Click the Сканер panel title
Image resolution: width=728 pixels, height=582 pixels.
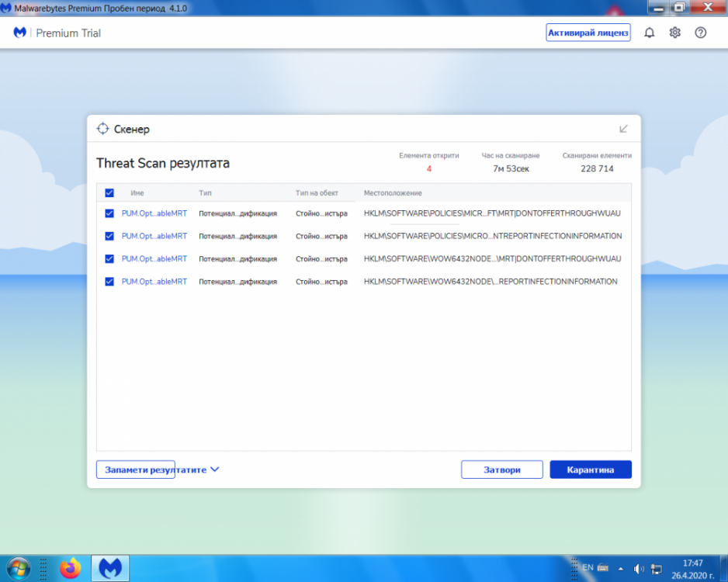[132, 129]
